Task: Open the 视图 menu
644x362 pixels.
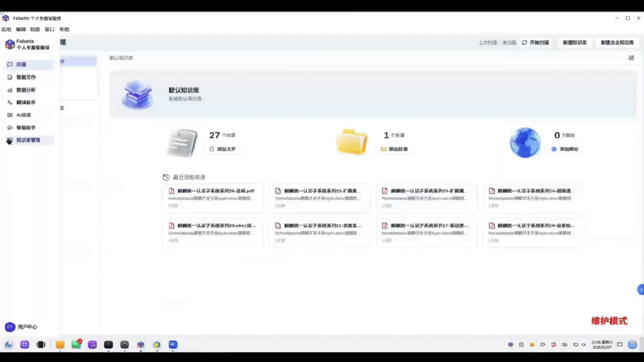Action: pyautogui.click(x=35, y=29)
